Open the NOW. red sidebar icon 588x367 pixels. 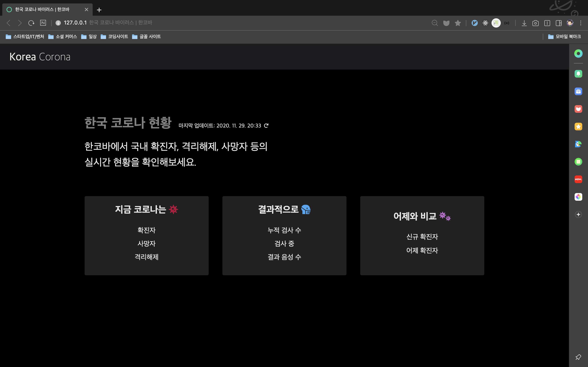point(578,179)
